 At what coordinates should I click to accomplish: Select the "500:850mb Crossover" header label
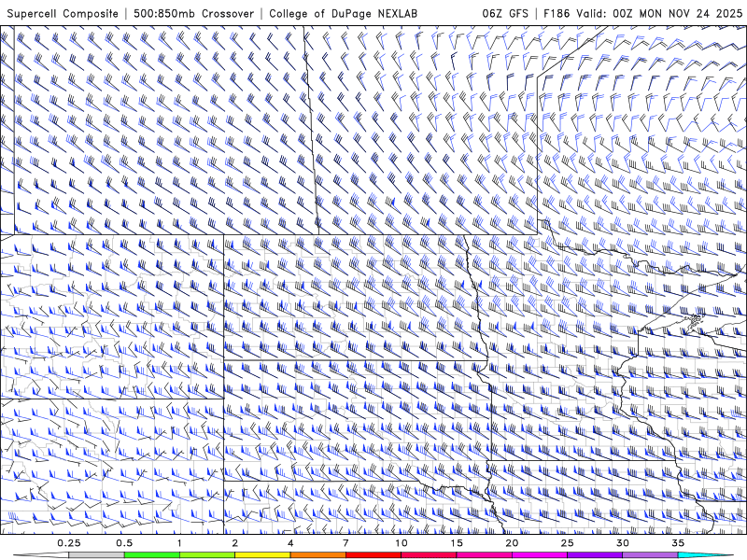pos(193,14)
